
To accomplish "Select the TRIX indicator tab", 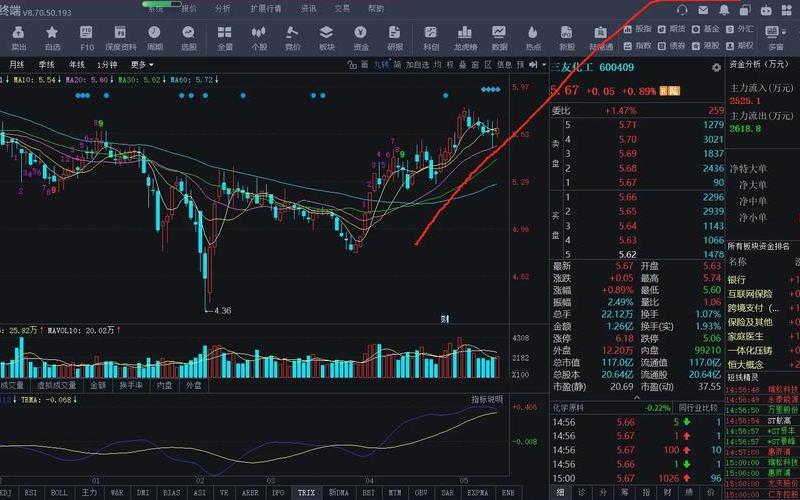I will [x=306, y=492].
